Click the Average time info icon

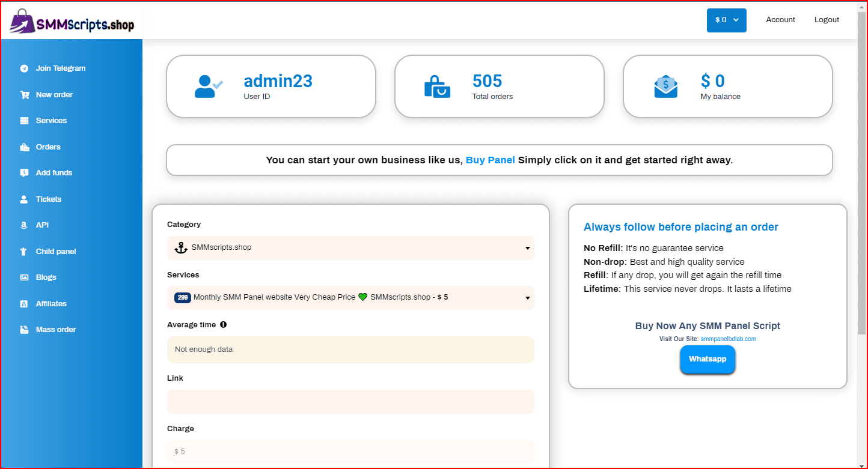[x=224, y=325]
